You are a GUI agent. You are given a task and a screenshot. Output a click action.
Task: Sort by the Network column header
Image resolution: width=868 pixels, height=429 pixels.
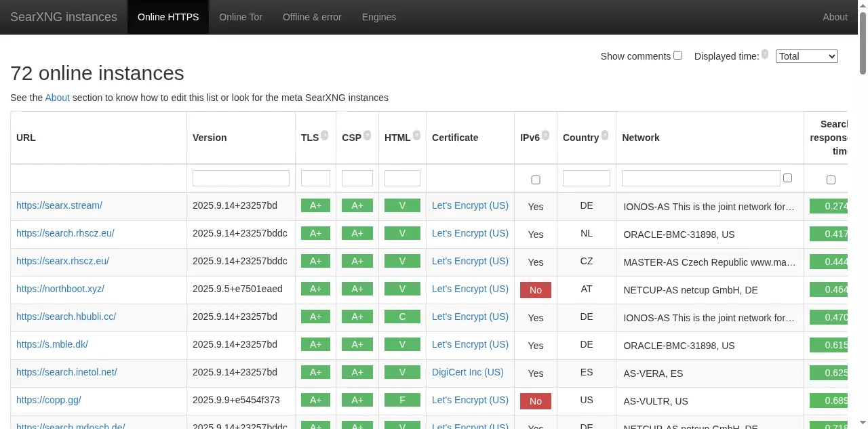point(710,138)
